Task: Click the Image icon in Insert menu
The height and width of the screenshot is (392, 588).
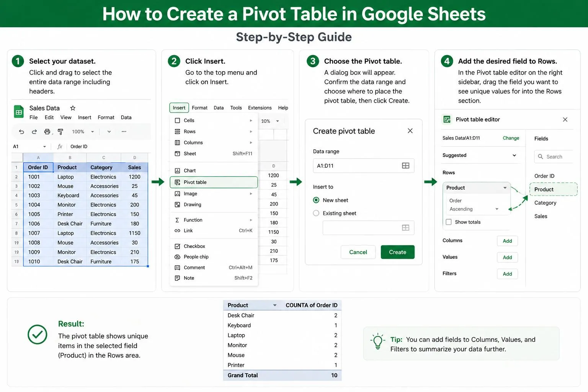Action: [177, 194]
